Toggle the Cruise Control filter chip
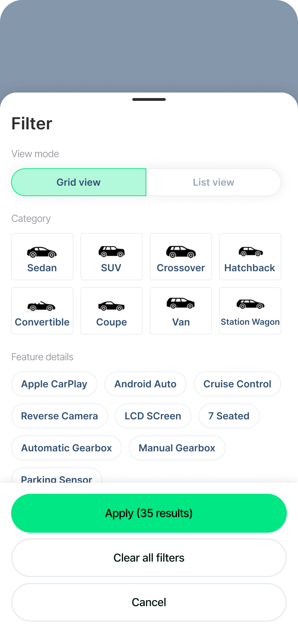 coord(237,384)
